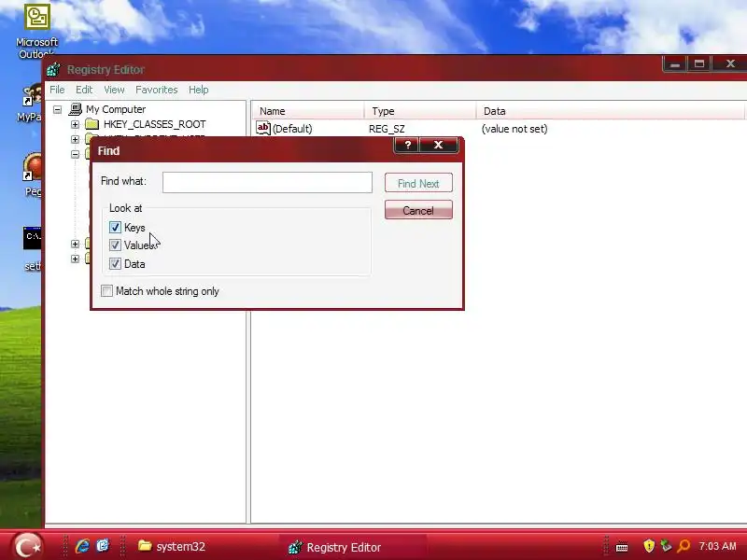The width and height of the screenshot is (747, 560).
Task: Click the Registry Editor title bar icon
Action: [x=53, y=69]
